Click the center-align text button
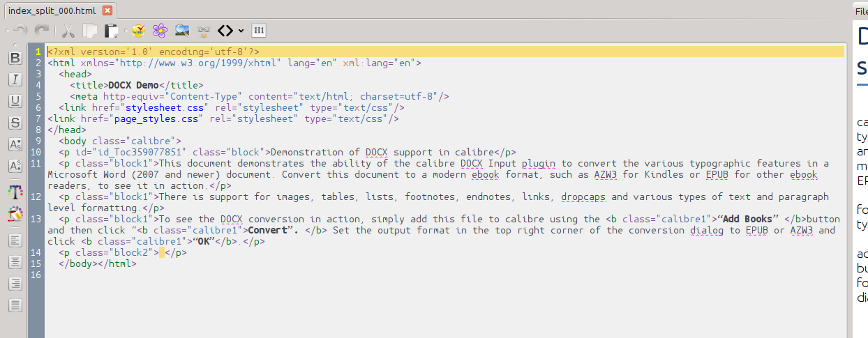Image resolution: width=868 pixels, height=338 pixels. (15, 262)
